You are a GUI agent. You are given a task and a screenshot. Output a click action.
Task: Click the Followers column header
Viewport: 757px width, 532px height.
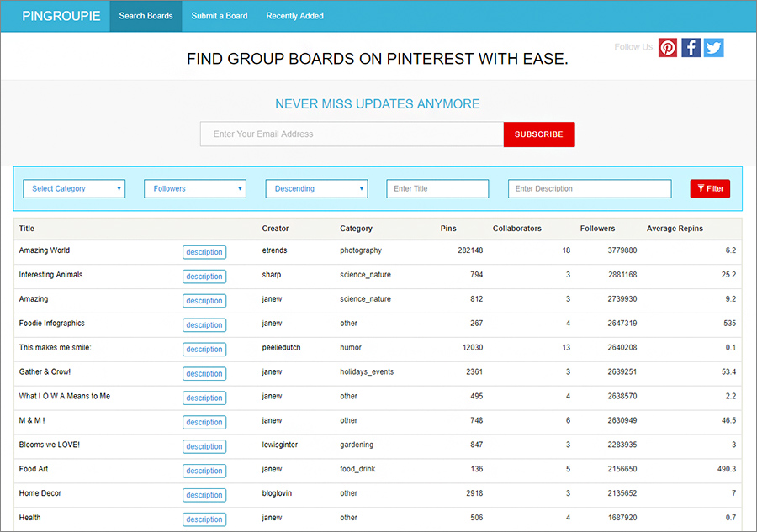pos(597,229)
